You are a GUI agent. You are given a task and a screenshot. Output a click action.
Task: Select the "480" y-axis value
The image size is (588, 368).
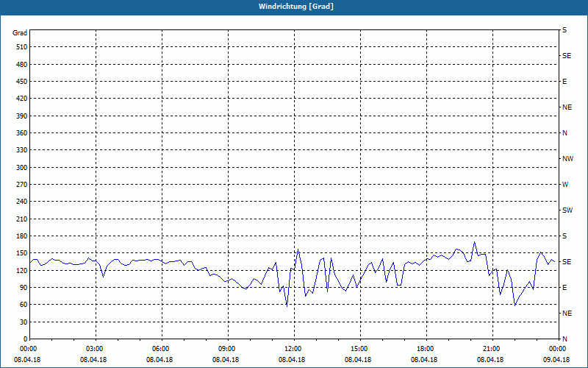pos(22,65)
